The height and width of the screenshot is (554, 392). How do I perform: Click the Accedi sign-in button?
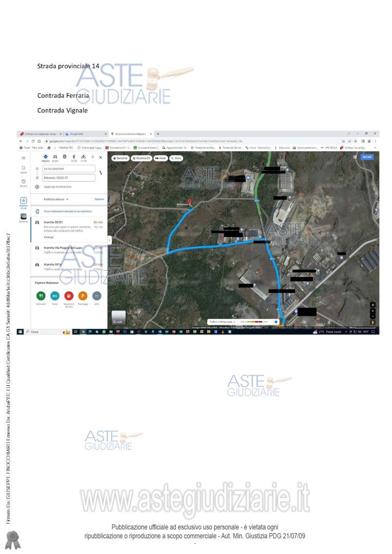[x=367, y=156]
